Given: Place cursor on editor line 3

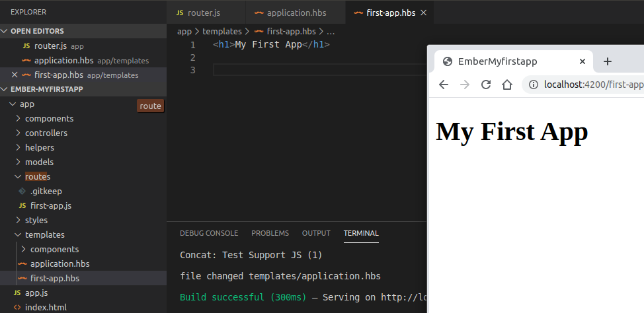Looking at the screenshot, I should (319, 70).
